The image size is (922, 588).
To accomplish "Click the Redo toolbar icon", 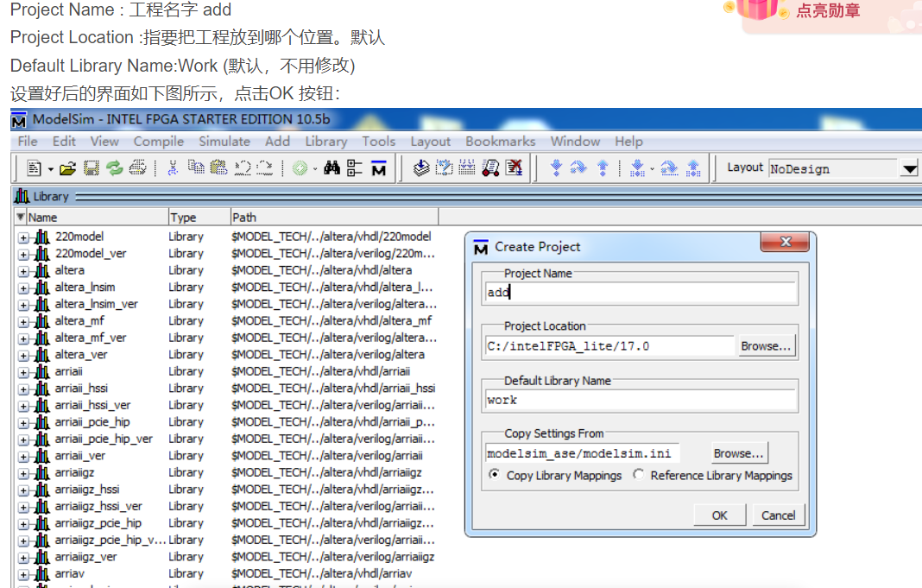I will click(x=265, y=168).
